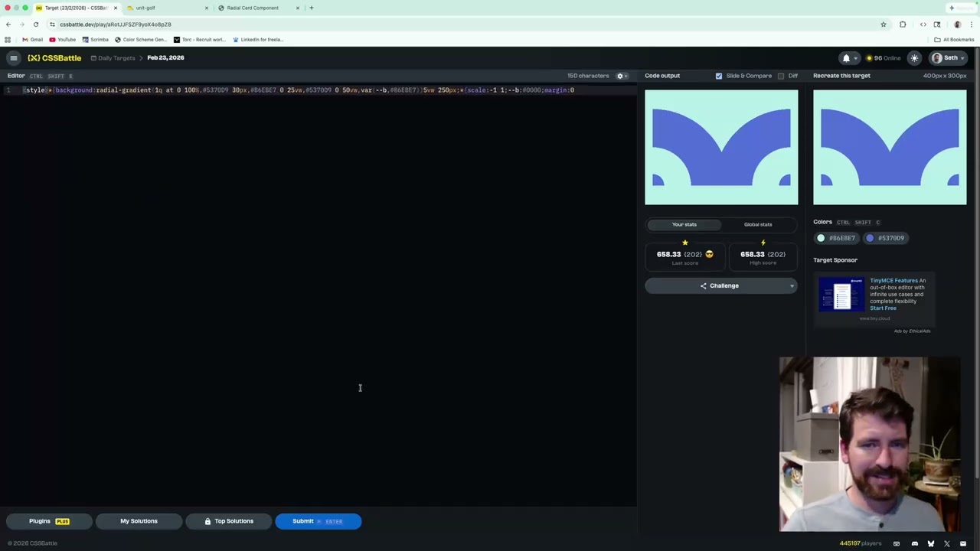The width and height of the screenshot is (980, 551).
Task: Switch to Global stats tab
Action: 758,224
